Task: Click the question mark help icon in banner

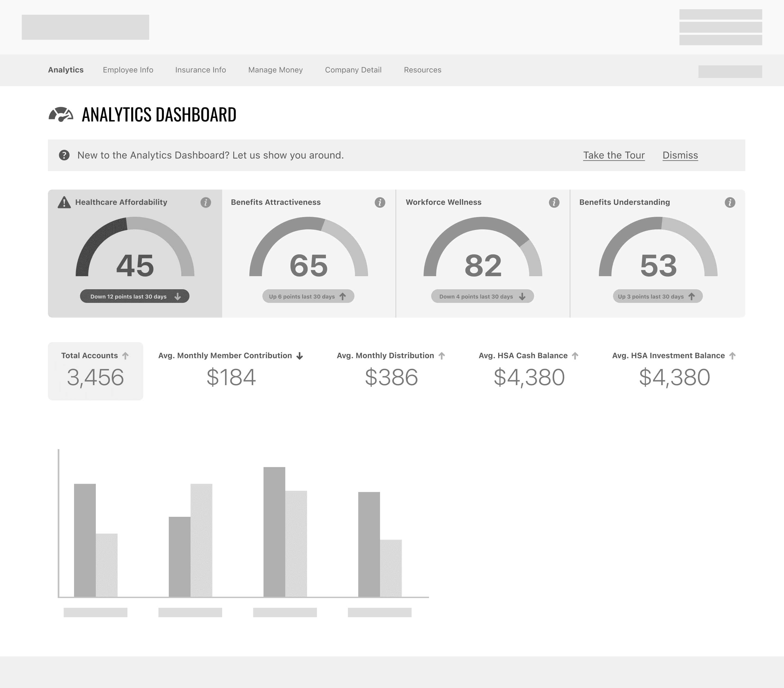Action: (x=64, y=156)
